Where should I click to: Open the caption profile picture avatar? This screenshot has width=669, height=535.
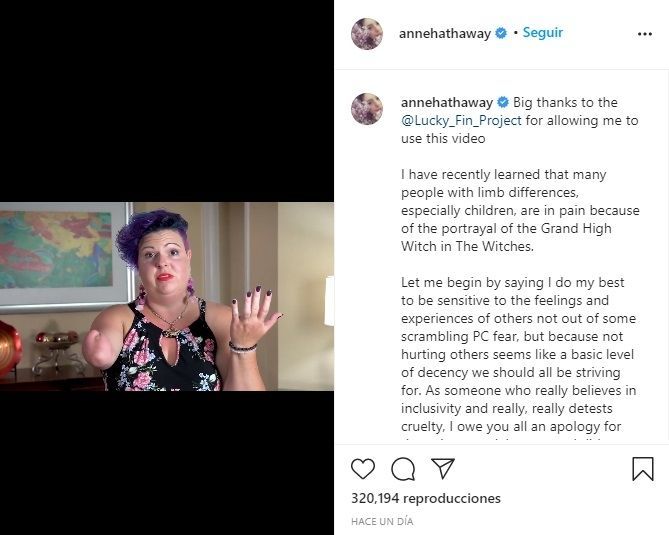click(366, 109)
